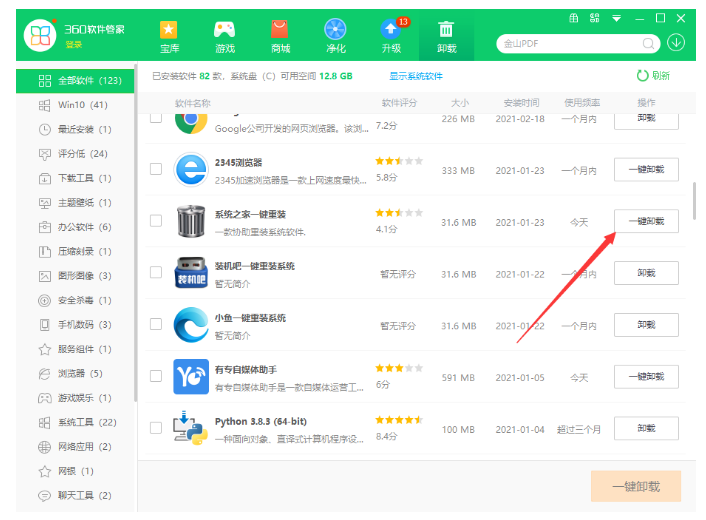This screenshot has width=706, height=520.
Task: Click the magnifier search icon
Action: [x=650, y=43]
